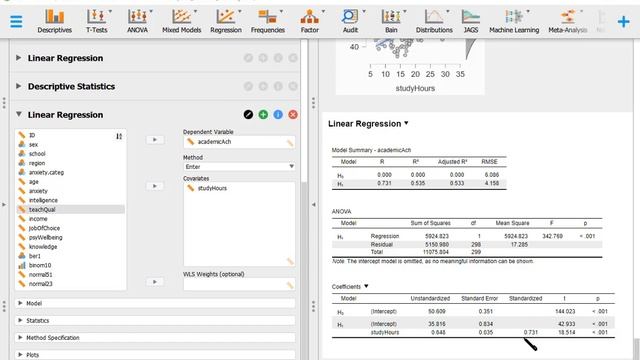This screenshot has height=360, width=640.
Task: Expand the Method Specification section
Action: 155,338
